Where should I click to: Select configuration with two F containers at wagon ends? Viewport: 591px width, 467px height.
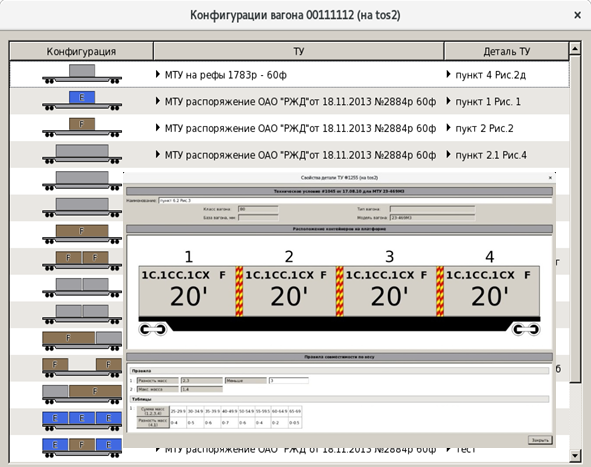point(82,368)
